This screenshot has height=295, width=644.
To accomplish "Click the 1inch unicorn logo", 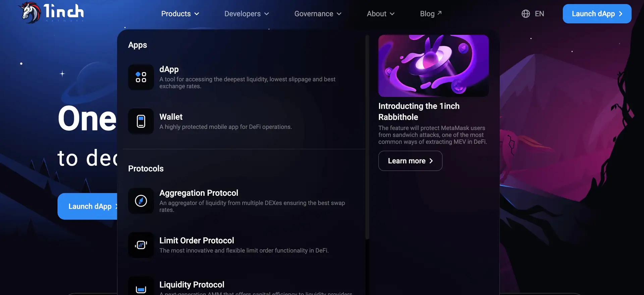I will (x=31, y=12).
